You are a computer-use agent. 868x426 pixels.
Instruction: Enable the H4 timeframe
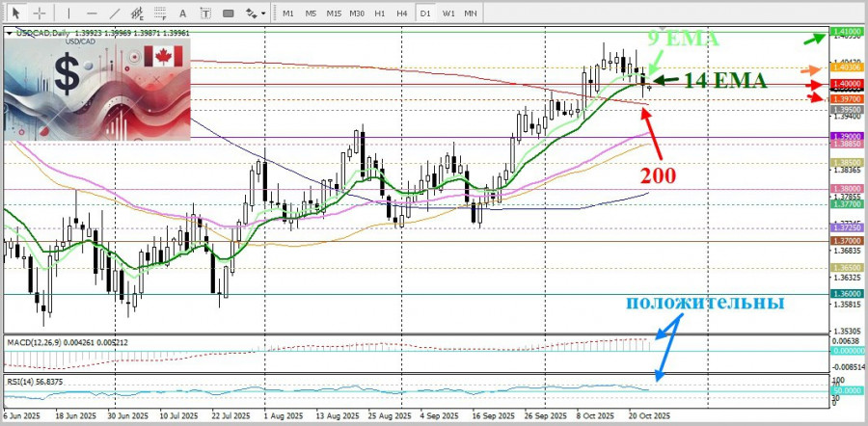(402, 13)
